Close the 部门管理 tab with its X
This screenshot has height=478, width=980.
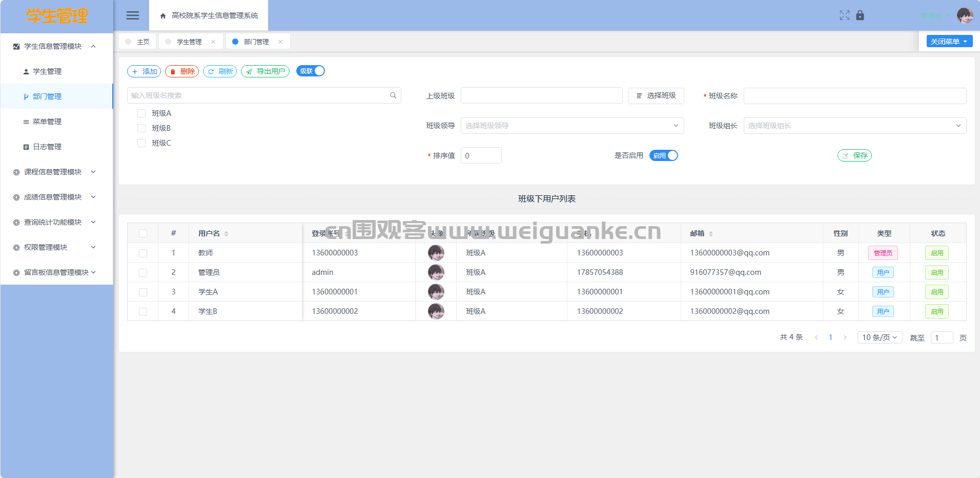[x=280, y=42]
